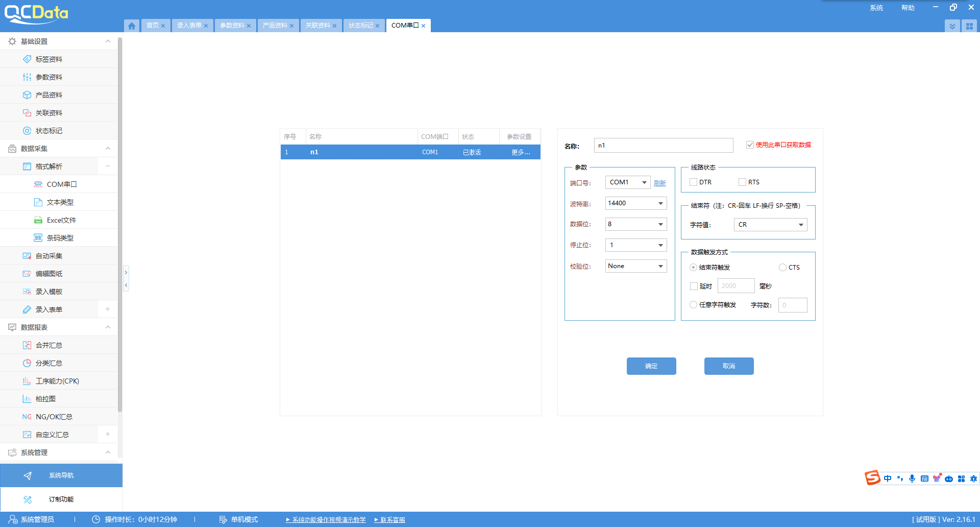Viewport: 980px width, 527px height.
Task: Click the 刷新 link
Action: click(x=659, y=183)
